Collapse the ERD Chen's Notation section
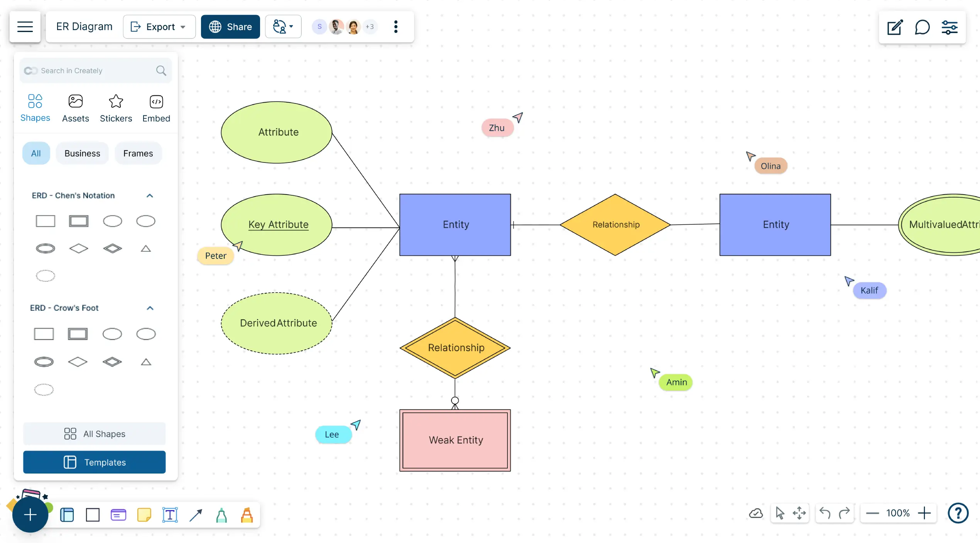The width and height of the screenshot is (980, 543). [149, 195]
